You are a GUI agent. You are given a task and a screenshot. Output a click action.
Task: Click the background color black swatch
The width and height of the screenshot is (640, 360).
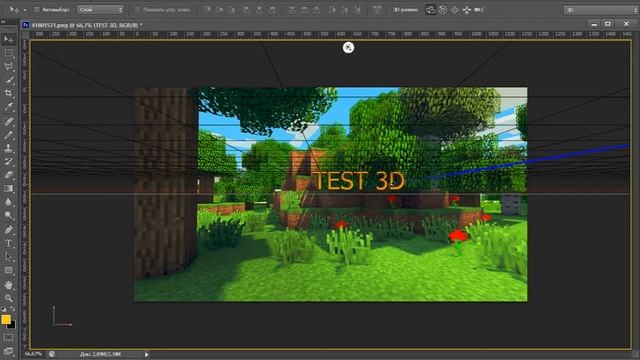click(x=12, y=325)
